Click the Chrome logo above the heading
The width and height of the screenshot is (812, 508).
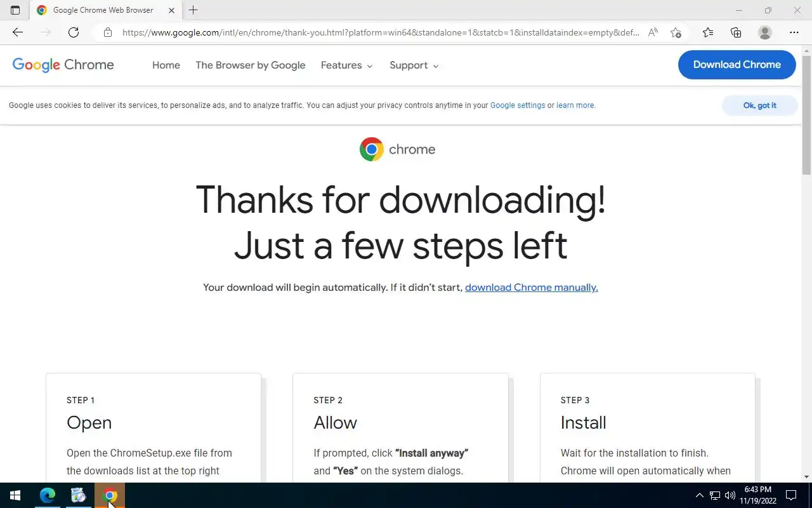point(398,149)
